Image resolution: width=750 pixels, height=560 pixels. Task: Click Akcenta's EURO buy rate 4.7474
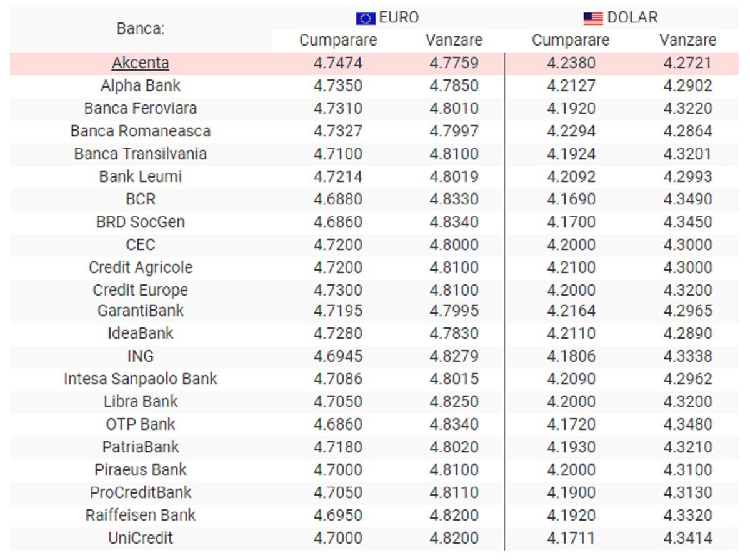point(338,63)
